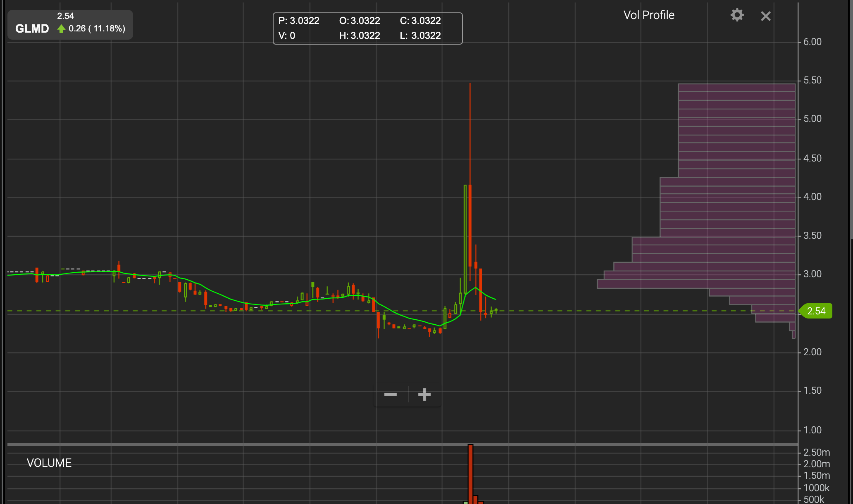Image resolution: width=853 pixels, height=504 pixels.
Task: Close the Vol Profile overlay with X
Action: [765, 16]
